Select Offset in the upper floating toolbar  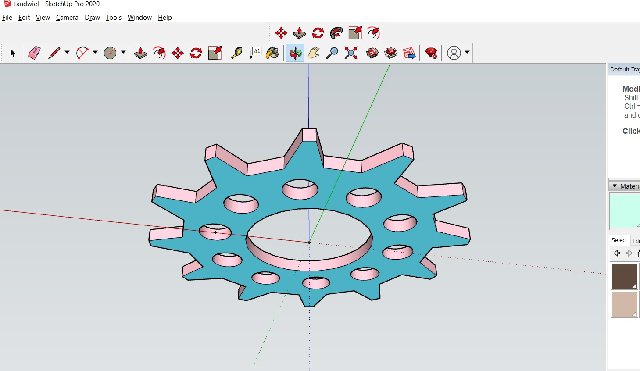[373, 32]
